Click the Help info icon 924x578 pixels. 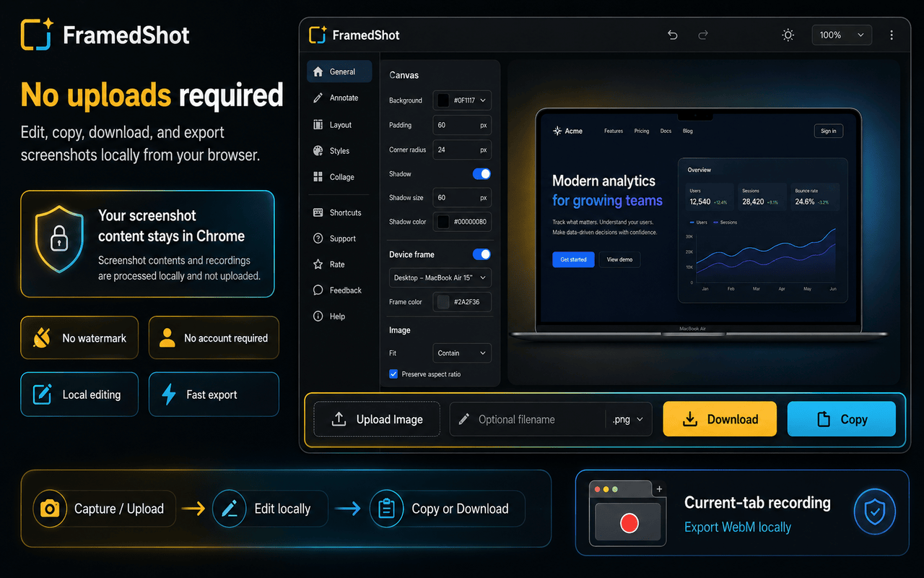tap(318, 316)
